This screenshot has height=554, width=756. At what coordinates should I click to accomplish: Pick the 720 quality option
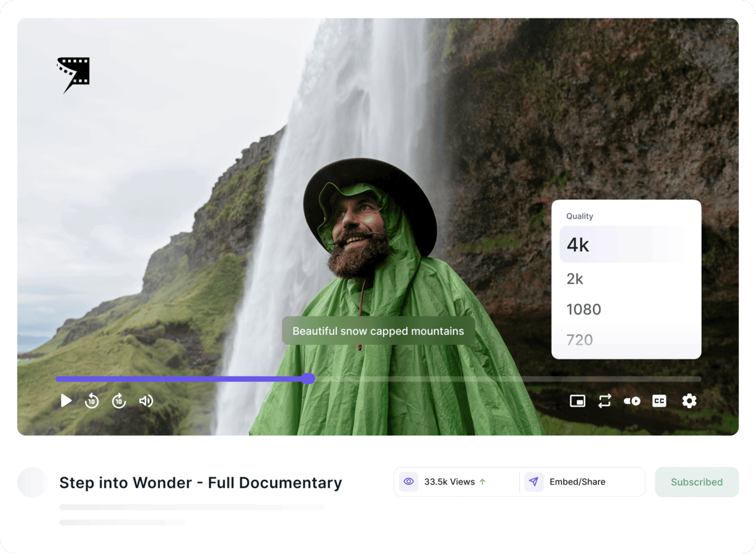[x=580, y=340]
